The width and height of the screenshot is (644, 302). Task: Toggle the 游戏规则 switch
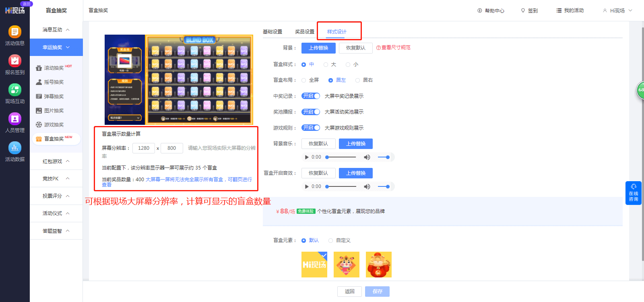click(x=311, y=128)
